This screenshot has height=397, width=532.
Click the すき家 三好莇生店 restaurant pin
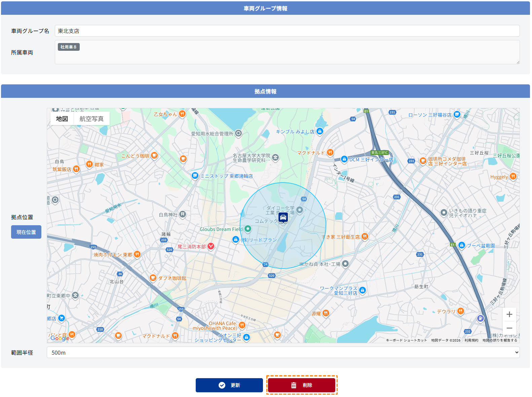pyautogui.click(x=365, y=236)
